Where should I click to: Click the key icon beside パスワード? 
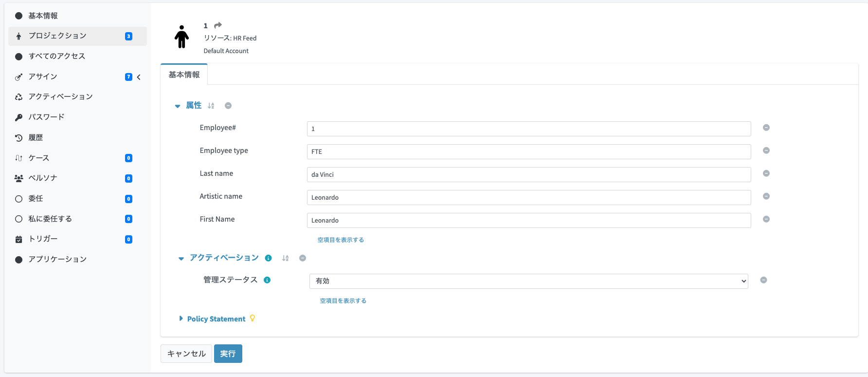coord(19,117)
